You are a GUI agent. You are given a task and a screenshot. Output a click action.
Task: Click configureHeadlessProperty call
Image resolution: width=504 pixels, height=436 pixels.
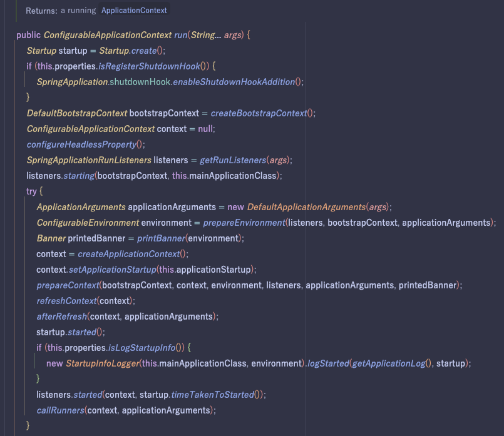(81, 144)
